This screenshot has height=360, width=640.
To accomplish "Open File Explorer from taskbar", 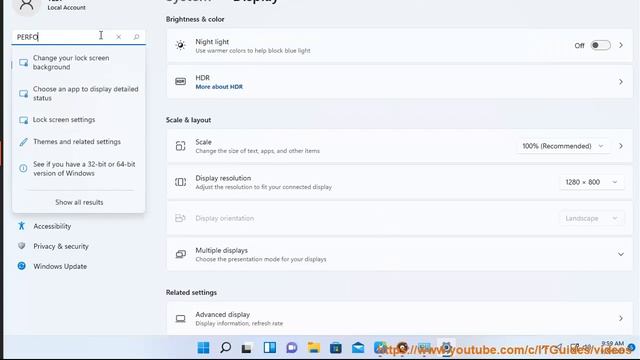I will pyautogui.click(x=314, y=348).
